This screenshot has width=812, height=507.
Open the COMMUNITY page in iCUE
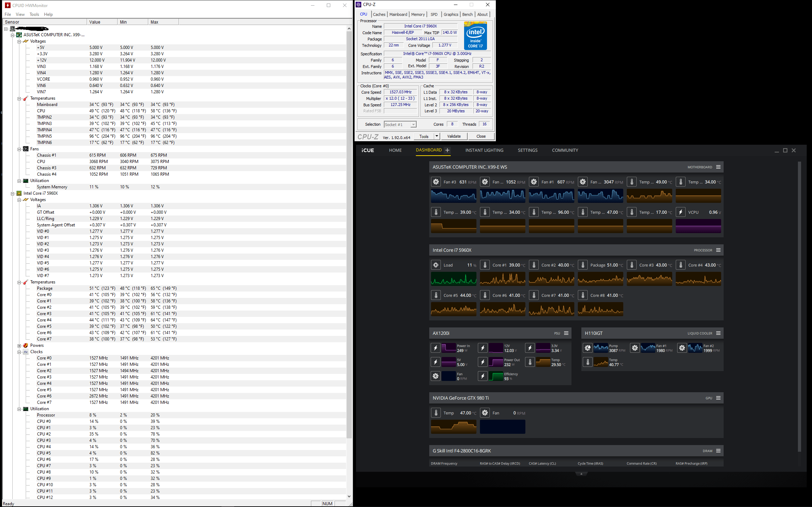pos(565,150)
